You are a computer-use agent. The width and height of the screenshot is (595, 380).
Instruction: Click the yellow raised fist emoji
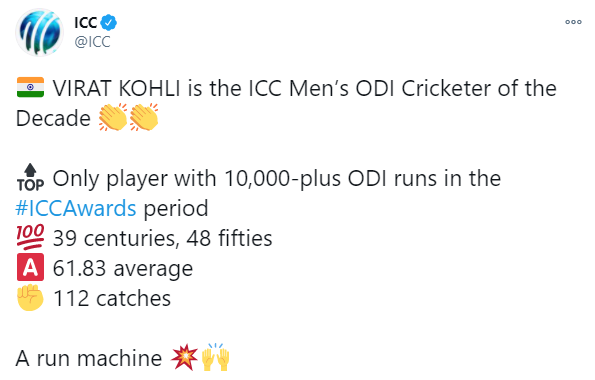(30, 297)
